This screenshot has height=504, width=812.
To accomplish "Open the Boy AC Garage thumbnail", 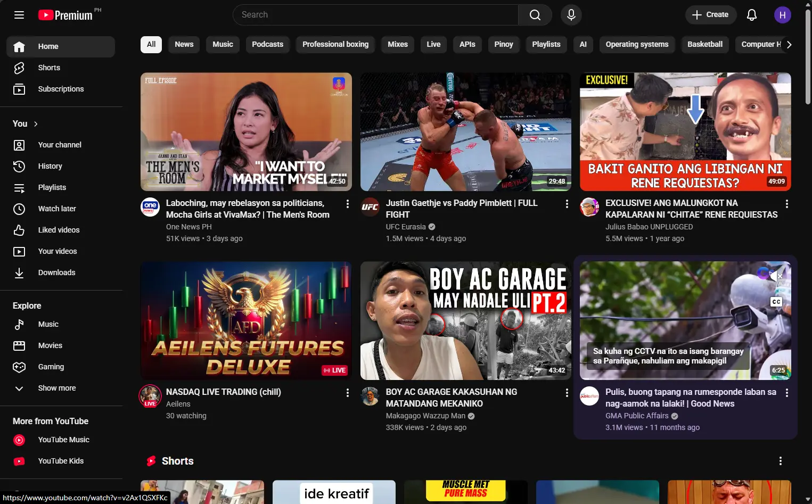I will click(466, 321).
